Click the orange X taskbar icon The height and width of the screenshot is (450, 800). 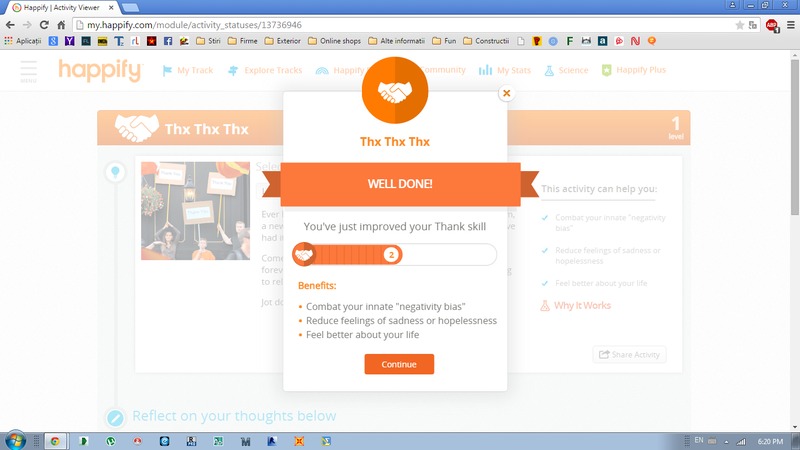[x=299, y=441]
